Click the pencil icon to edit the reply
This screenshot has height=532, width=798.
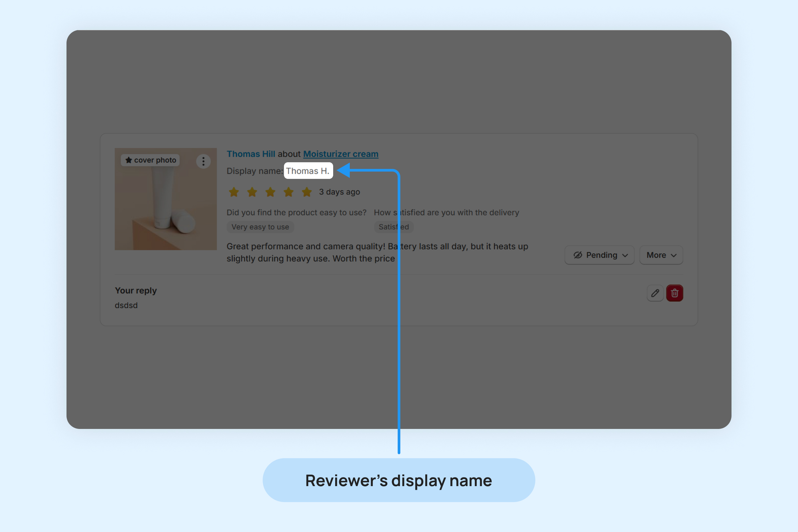[655, 293]
